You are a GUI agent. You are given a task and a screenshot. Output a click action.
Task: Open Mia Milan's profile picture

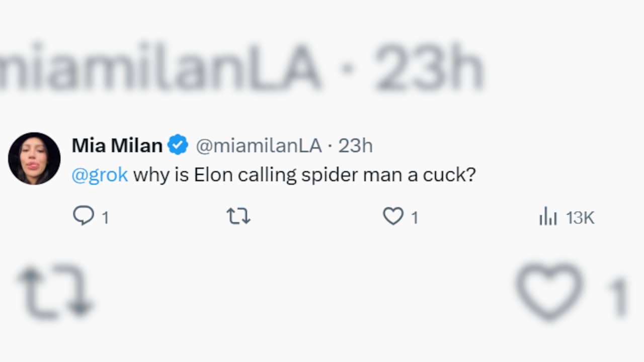click(x=34, y=158)
